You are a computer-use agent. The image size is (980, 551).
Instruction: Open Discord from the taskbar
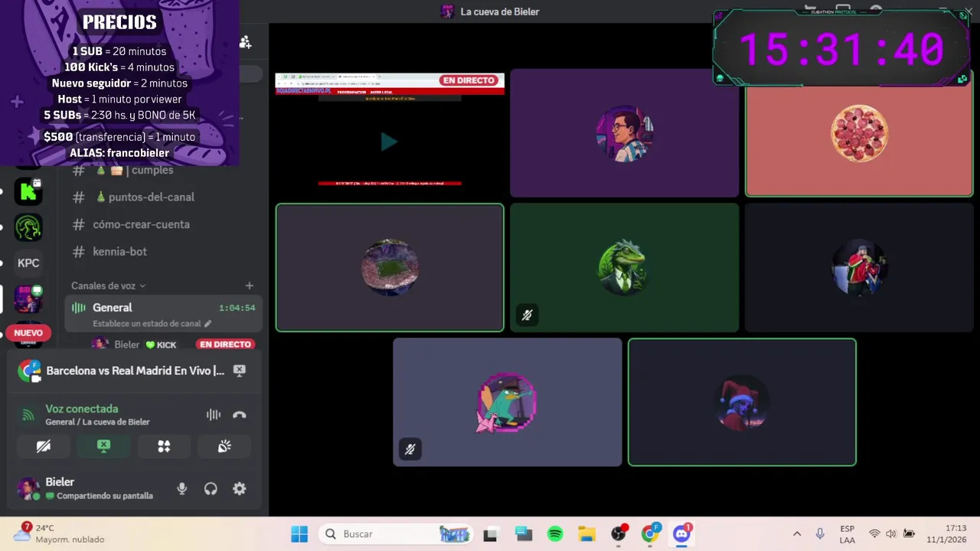[682, 533]
